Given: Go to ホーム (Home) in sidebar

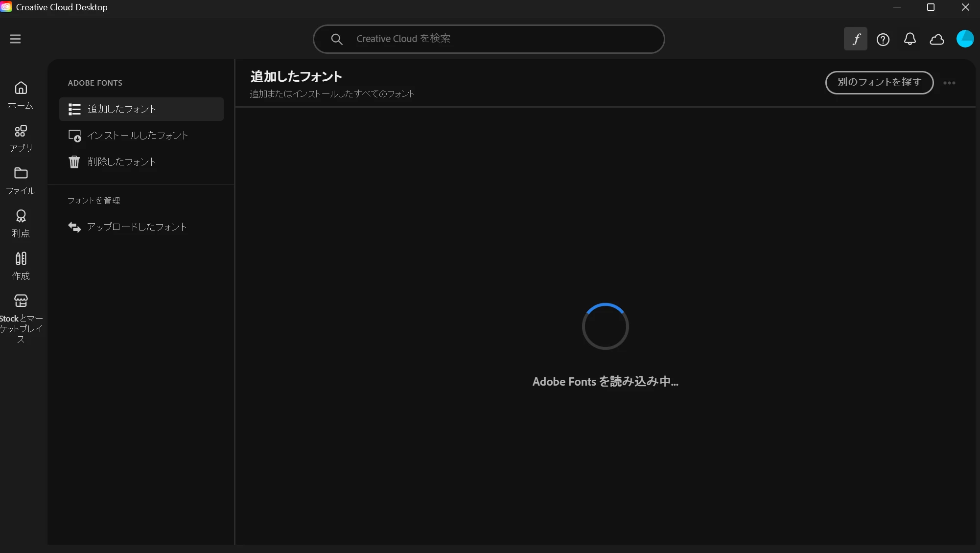Looking at the screenshot, I should (x=21, y=95).
